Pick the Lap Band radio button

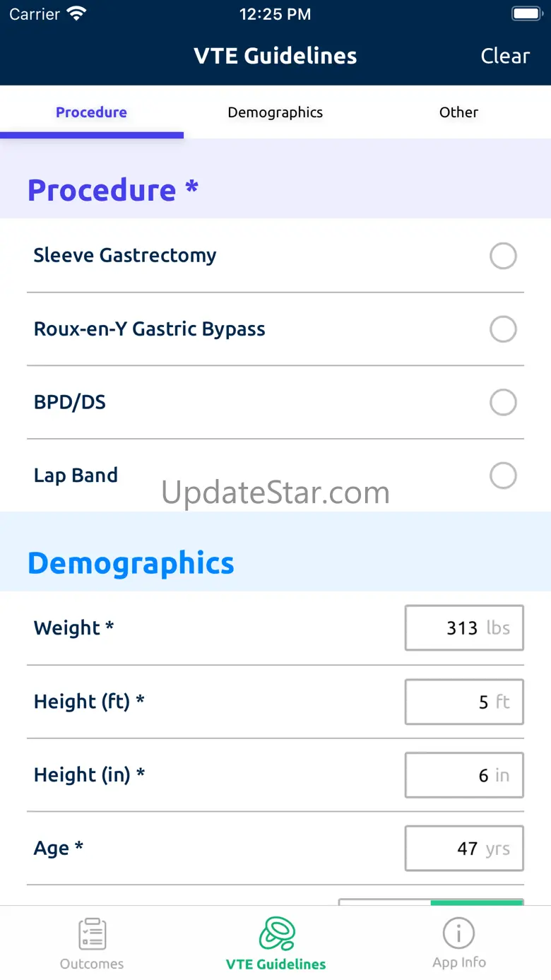pos(503,476)
